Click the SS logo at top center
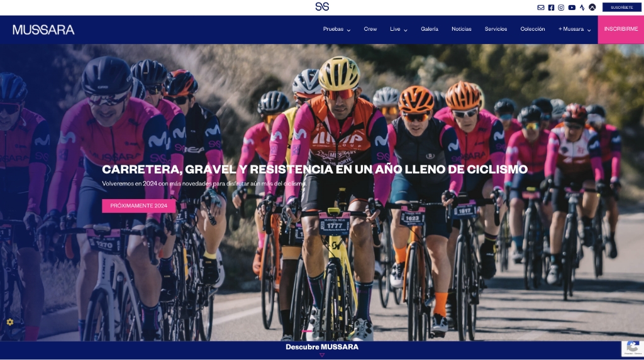This screenshot has height=360, width=644. pos(322,6)
